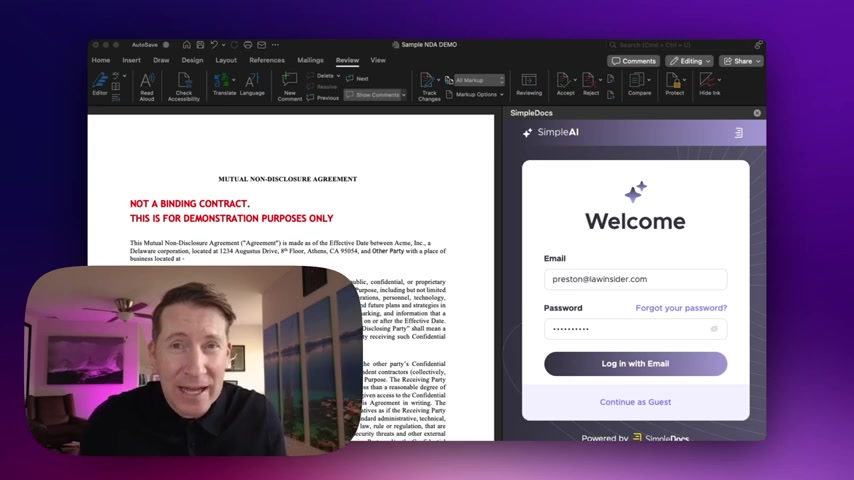The image size is (854, 480).
Task: Click the Protect document icon
Action: (674, 84)
